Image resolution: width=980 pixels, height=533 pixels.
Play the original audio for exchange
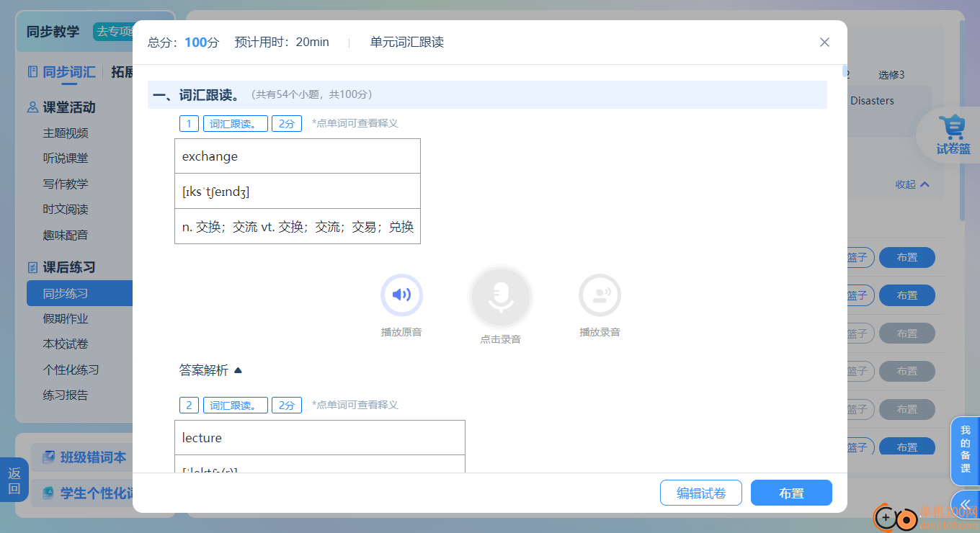click(401, 295)
